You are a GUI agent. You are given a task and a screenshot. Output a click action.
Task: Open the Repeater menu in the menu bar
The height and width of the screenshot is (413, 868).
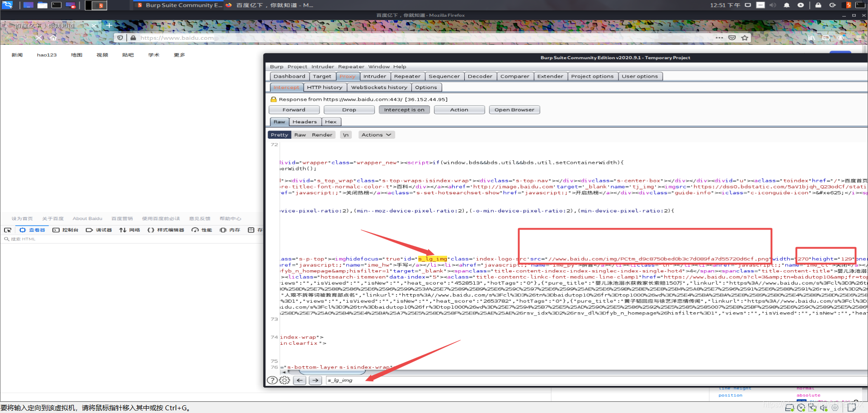coord(351,66)
